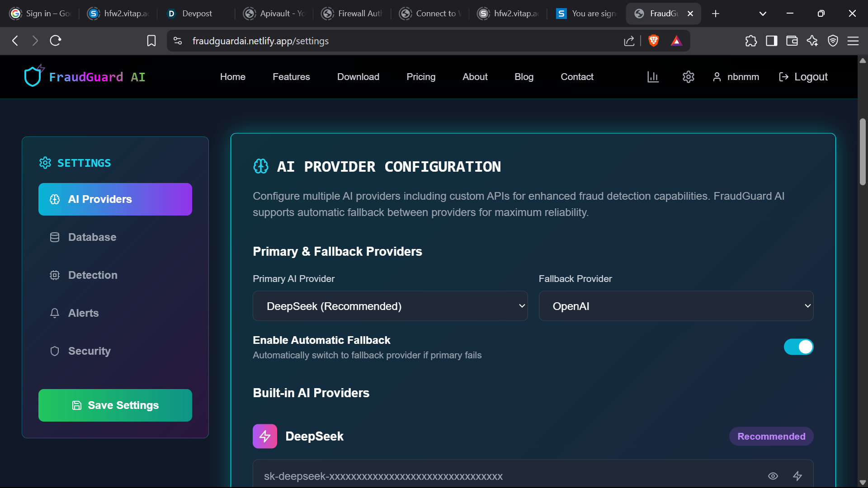Show the DeepSeek API key with eye icon
This screenshot has height=488, width=868.
pyautogui.click(x=773, y=476)
